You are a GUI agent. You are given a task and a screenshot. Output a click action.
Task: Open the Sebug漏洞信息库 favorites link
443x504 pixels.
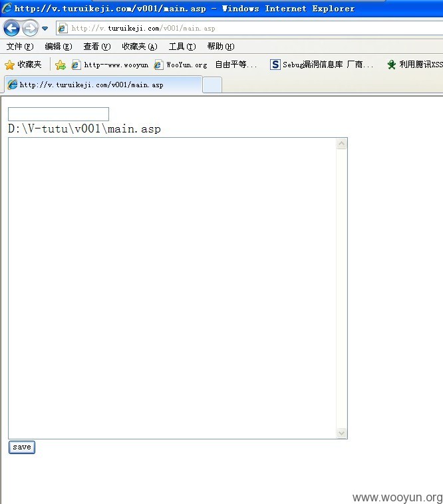click(322, 65)
